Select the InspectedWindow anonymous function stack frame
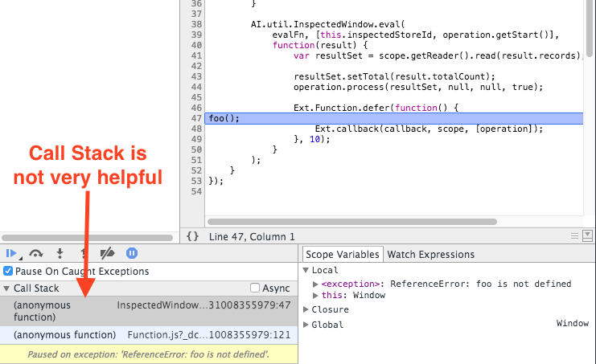 (149, 311)
